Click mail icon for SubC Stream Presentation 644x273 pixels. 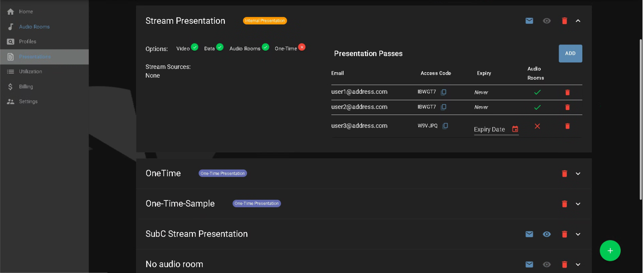(x=529, y=234)
